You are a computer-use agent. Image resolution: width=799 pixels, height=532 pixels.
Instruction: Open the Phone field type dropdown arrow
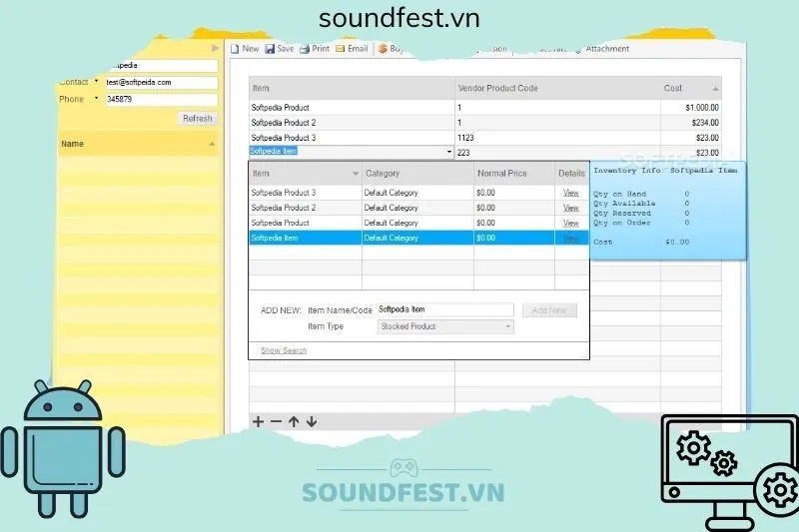[x=97, y=99]
